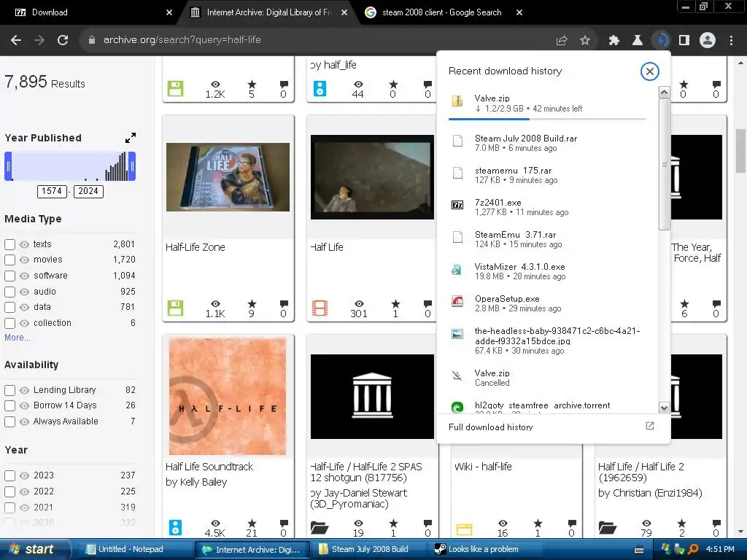Click the download popup scroll up arrow
Image resolution: width=747 pixels, height=560 pixels.
pyautogui.click(x=664, y=93)
